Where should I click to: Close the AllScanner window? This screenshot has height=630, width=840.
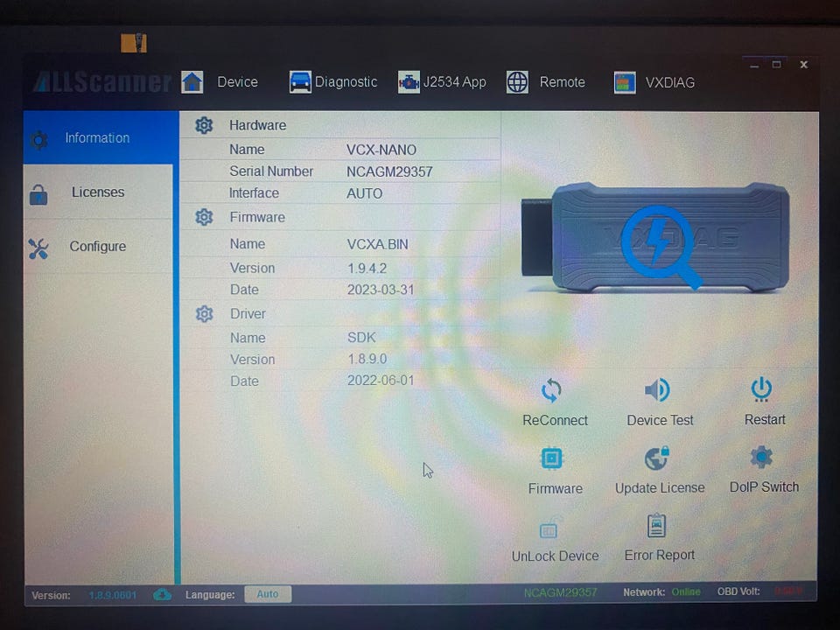tap(803, 65)
